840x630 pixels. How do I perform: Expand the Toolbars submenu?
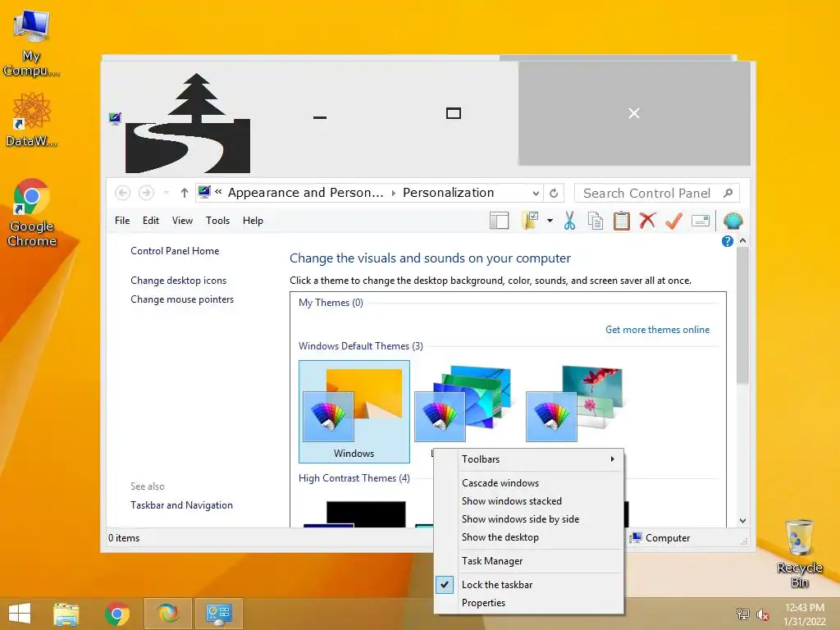[529, 459]
